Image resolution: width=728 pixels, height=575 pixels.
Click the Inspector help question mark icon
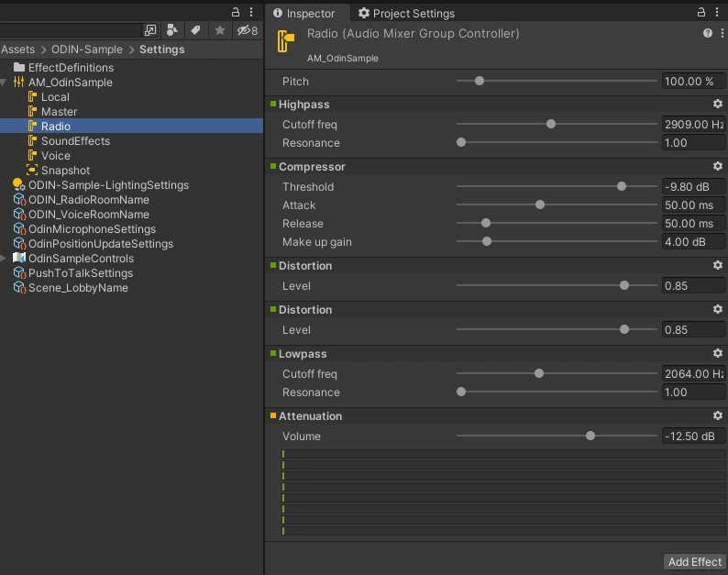[x=708, y=33]
